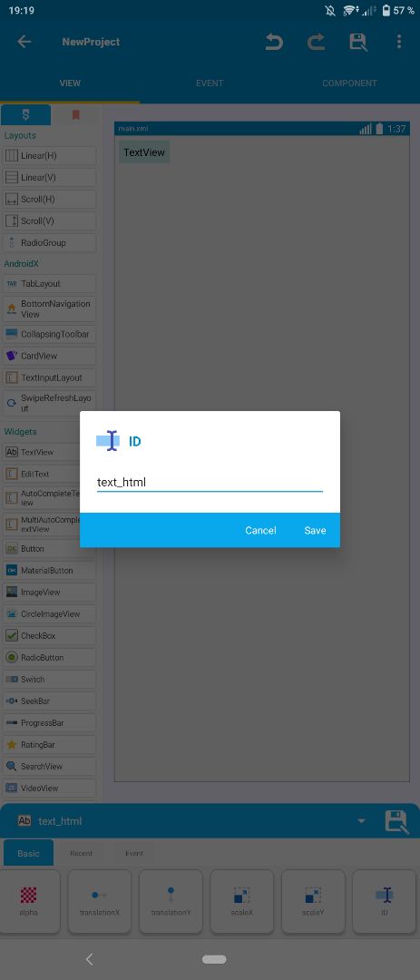Tap the back arrow beside NewProject
420x980 pixels.
[x=24, y=42]
